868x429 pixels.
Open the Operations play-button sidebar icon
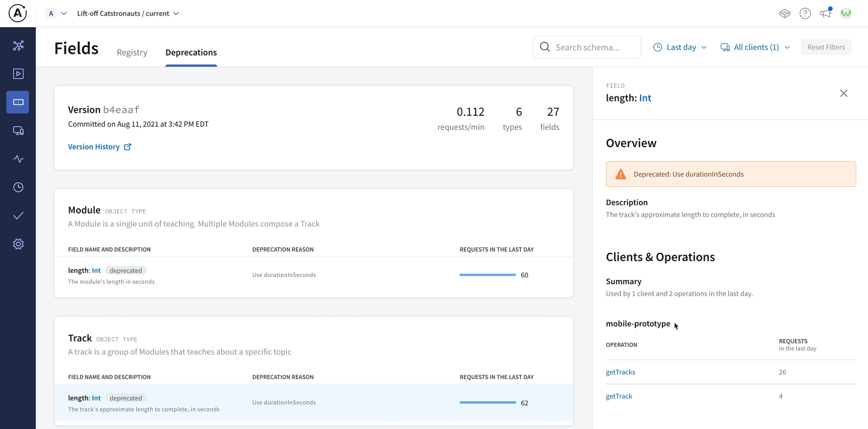(x=18, y=74)
